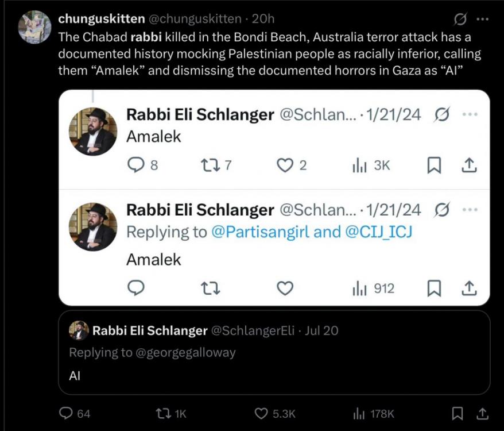The width and height of the screenshot is (504, 431).
Task: Bookmark the chunguskitten tweet
Action: [x=458, y=413]
